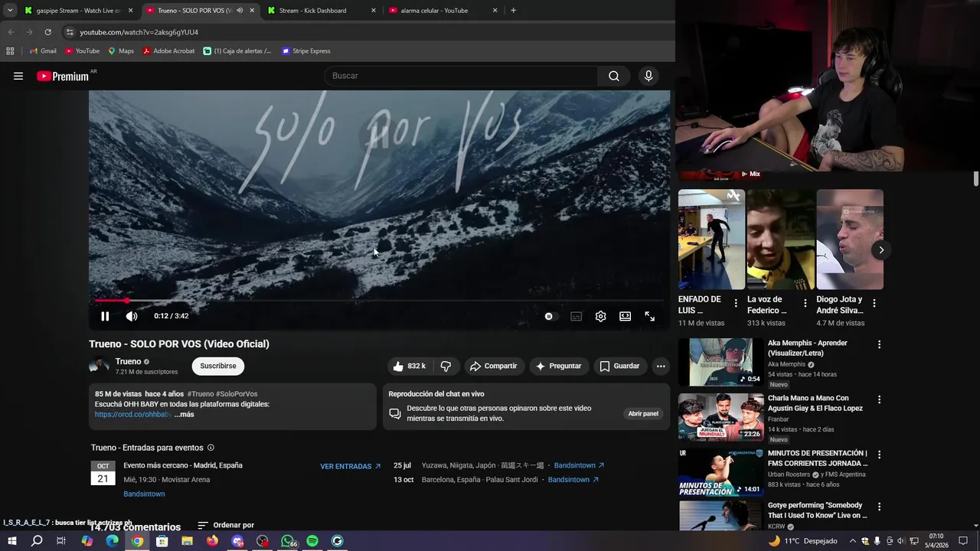
Task: Show info icon next to Entradas para eventos
Action: tap(211, 448)
